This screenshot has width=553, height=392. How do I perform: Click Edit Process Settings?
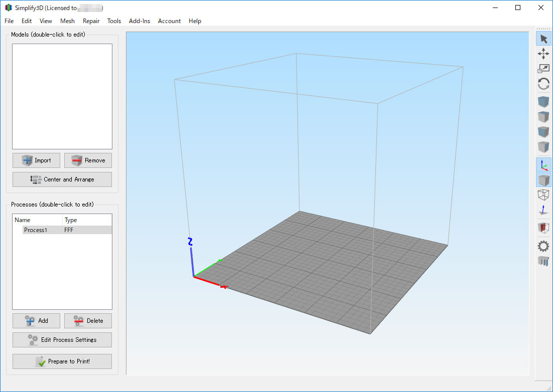click(62, 340)
